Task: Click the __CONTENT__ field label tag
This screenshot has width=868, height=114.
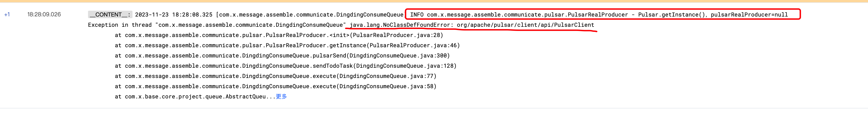Action: (110, 14)
